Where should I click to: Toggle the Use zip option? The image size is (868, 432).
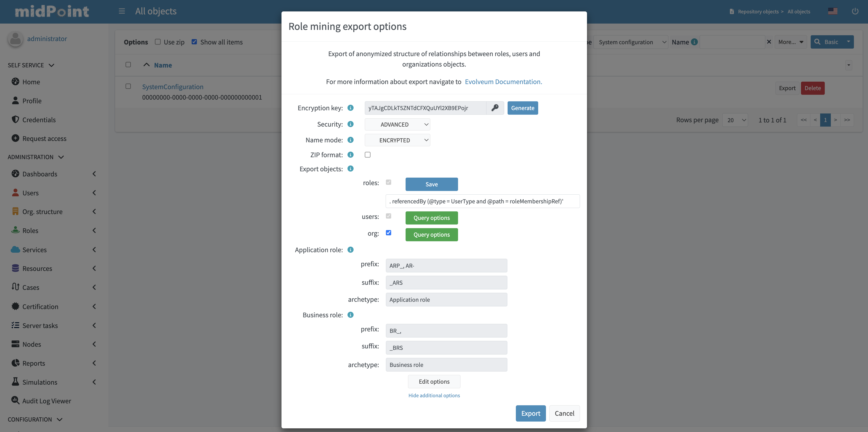pos(158,42)
